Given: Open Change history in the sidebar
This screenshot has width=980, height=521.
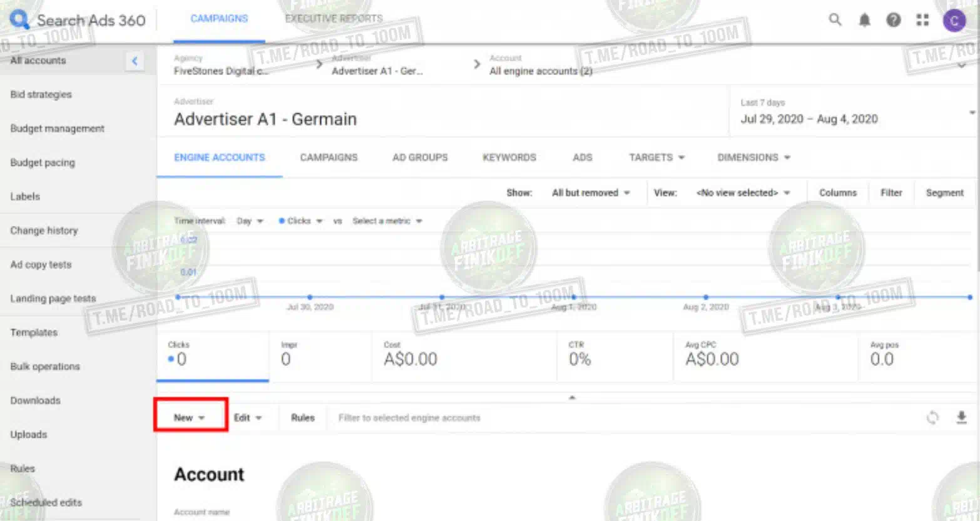Looking at the screenshot, I should (44, 230).
